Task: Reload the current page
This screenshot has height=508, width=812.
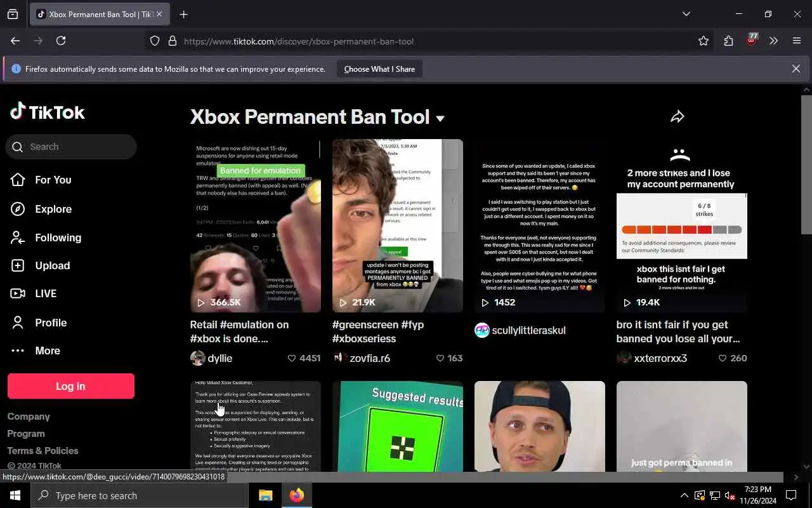Action: (x=61, y=41)
